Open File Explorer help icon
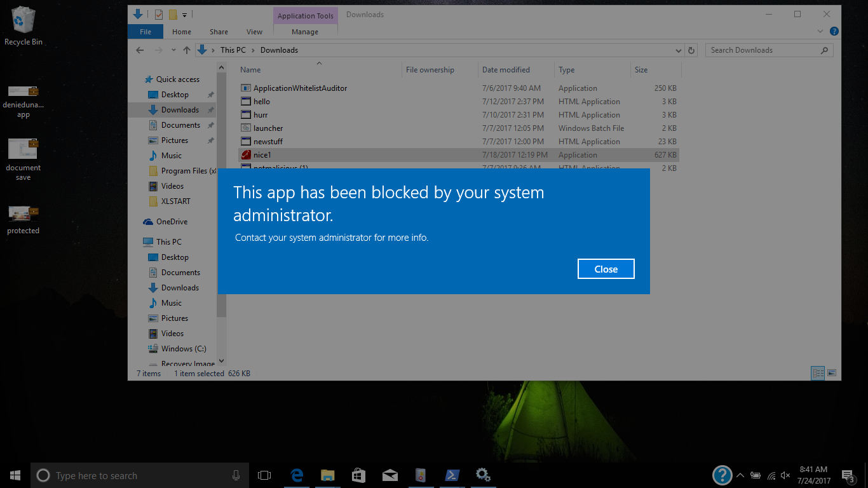This screenshot has width=868, height=488. [x=834, y=31]
